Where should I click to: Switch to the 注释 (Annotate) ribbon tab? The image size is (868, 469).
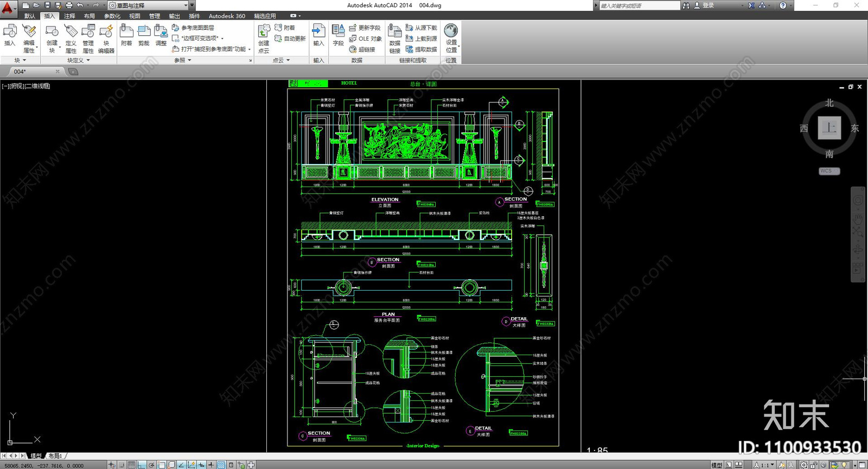70,16
